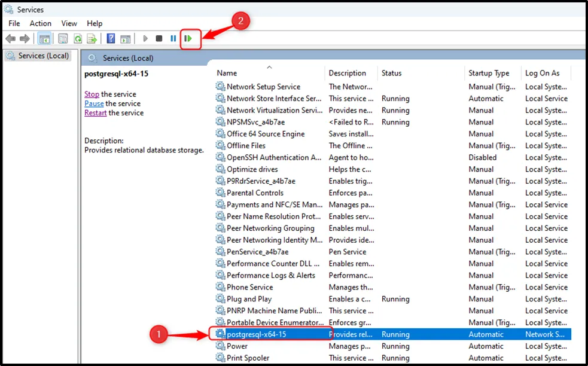Image resolution: width=588 pixels, height=366 pixels.
Task: Click the Stop Service square icon
Action: click(x=159, y=38)
